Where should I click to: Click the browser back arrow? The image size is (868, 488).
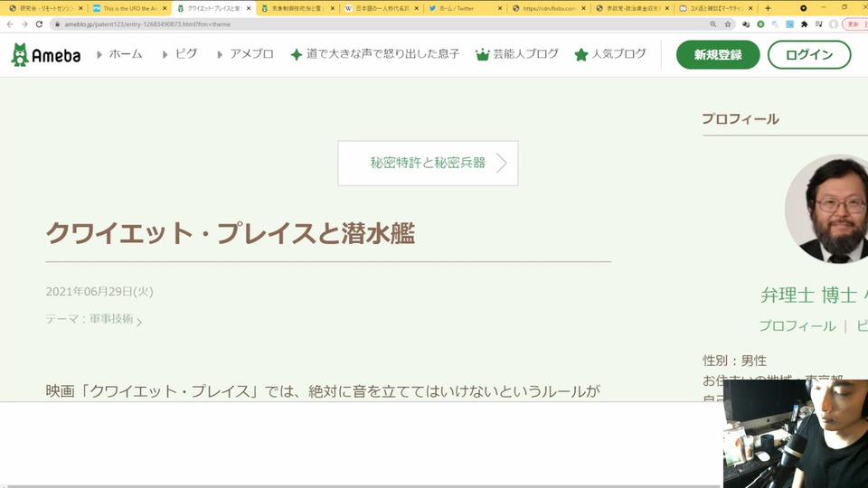10,24
